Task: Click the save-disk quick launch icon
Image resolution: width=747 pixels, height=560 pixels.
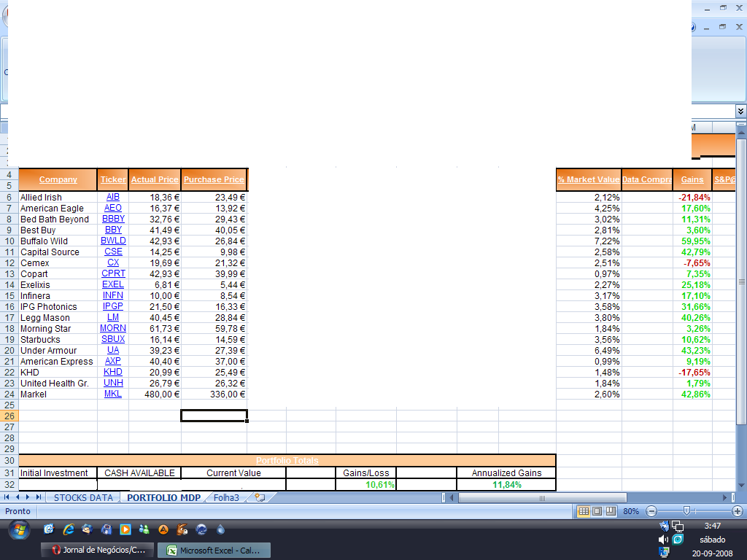Action: (107, 529)
